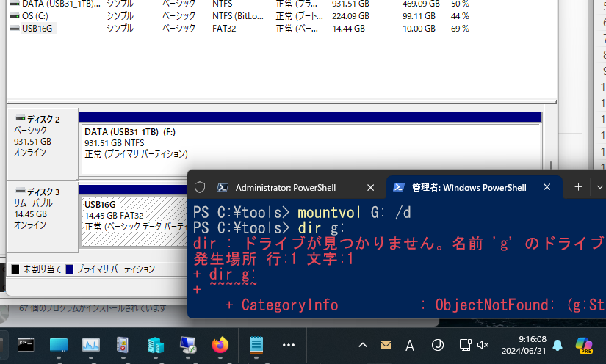Click the admin shield icon in terminal title bar
Viewport: 606px width, 364px height.
pyautogui.click(x=200, y=188)
